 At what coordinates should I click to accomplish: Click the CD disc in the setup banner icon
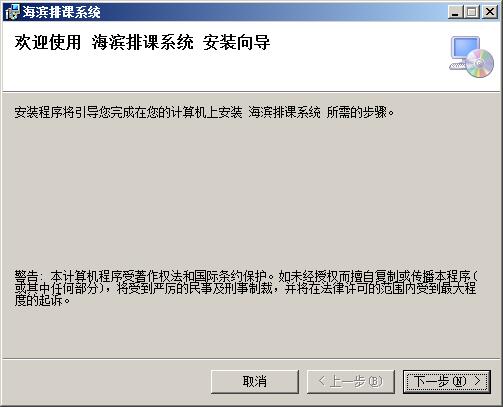(480, 63)
